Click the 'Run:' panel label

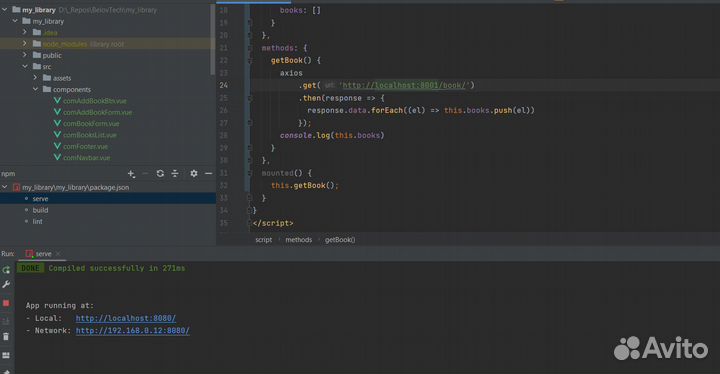tap(8, 254)
